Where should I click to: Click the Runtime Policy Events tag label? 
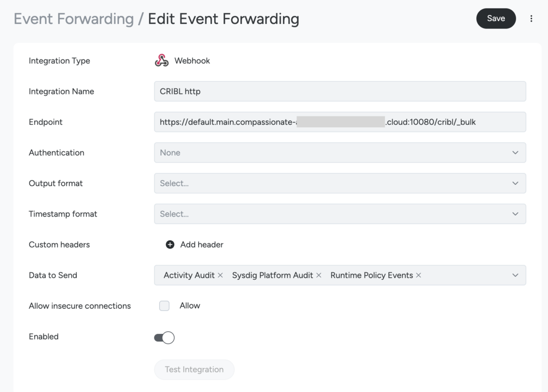coord(372,276)
